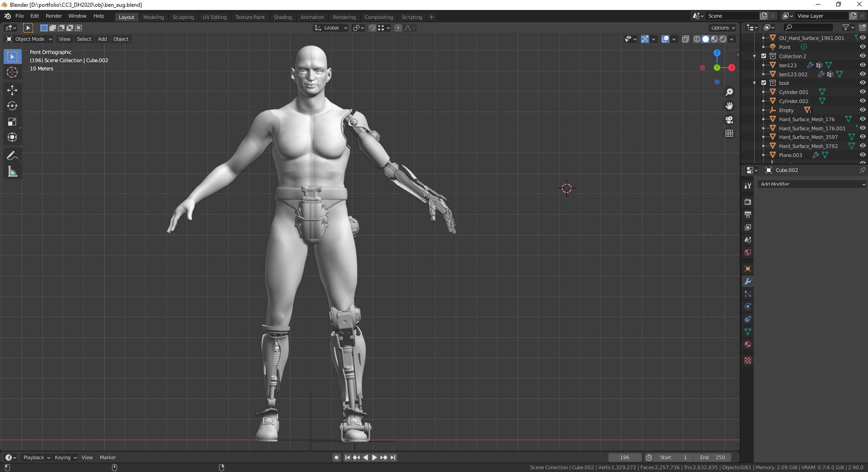
Task: Click the Marker button in timeline
Action: (107, 457)
